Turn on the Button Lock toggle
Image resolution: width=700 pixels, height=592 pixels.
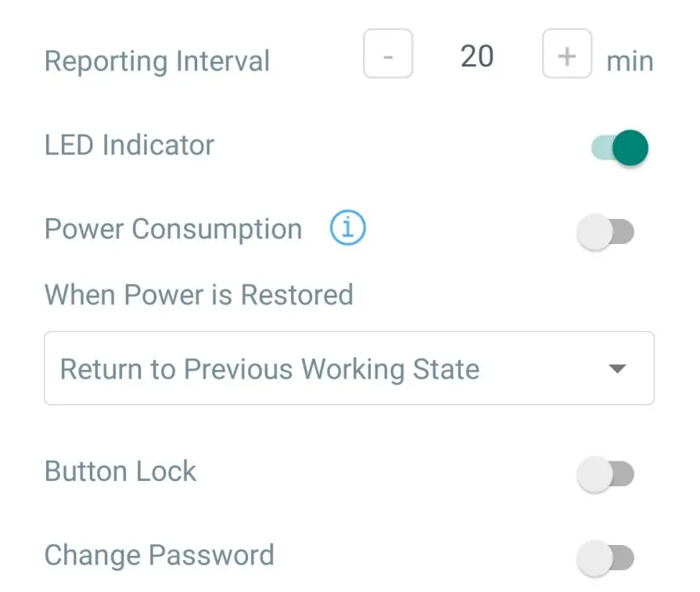[x=607, y=472]
